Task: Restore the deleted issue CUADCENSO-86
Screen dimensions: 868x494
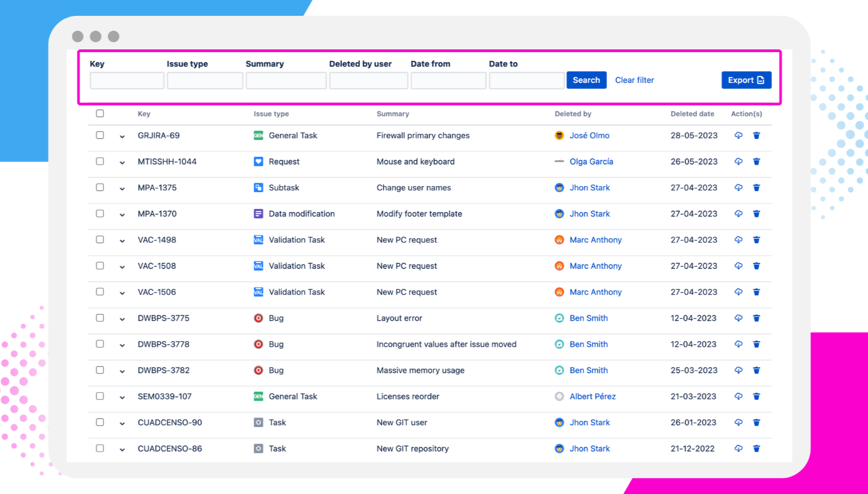Action: (x=739, y=448)
